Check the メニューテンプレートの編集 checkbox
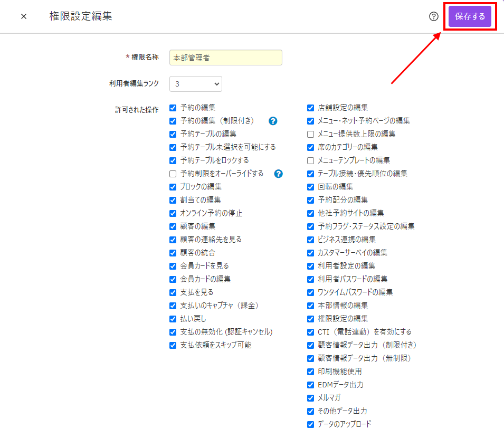504x438 pixels. point(310,160)
